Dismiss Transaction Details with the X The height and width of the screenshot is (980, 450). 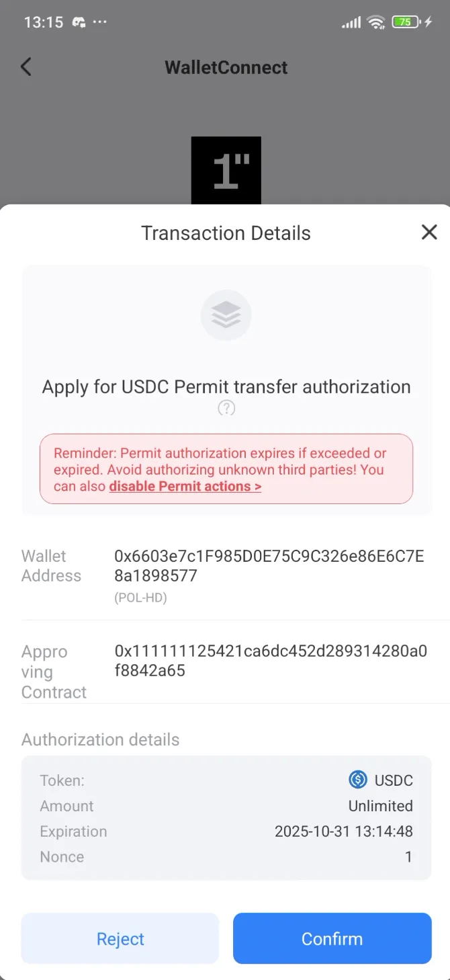point(429,232)
